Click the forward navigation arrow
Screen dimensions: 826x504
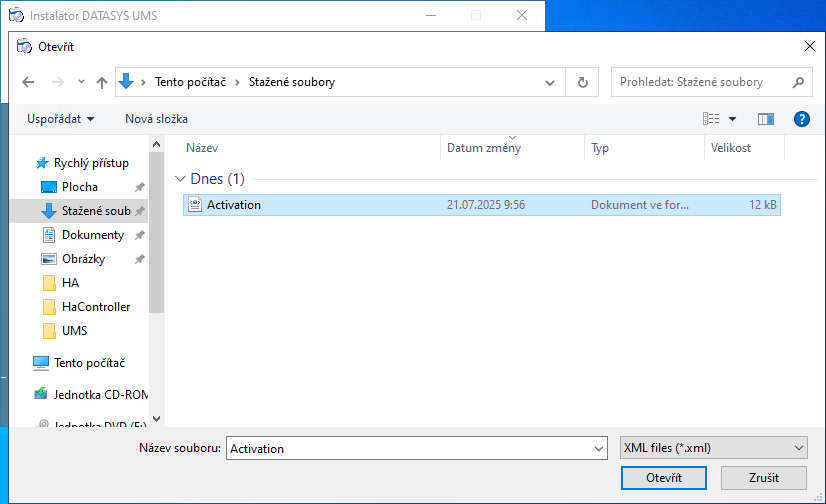pyautogui.click(x=57, y=82)
